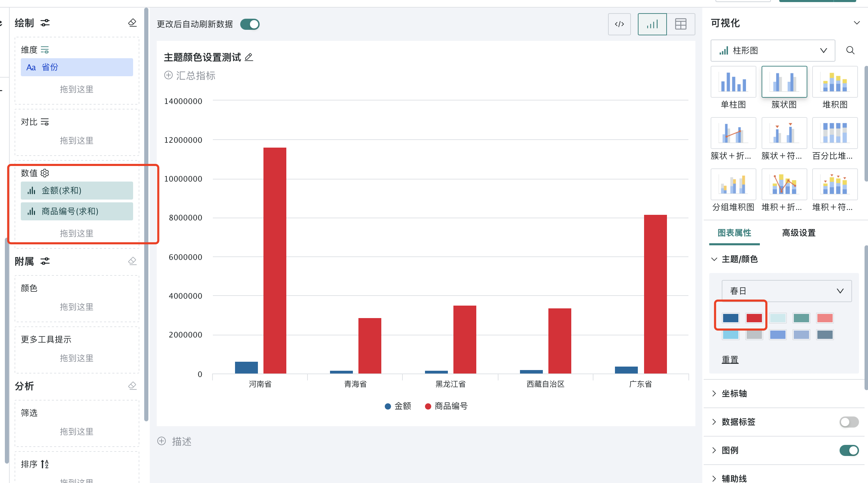Click the 重置 link

(730, 360)
